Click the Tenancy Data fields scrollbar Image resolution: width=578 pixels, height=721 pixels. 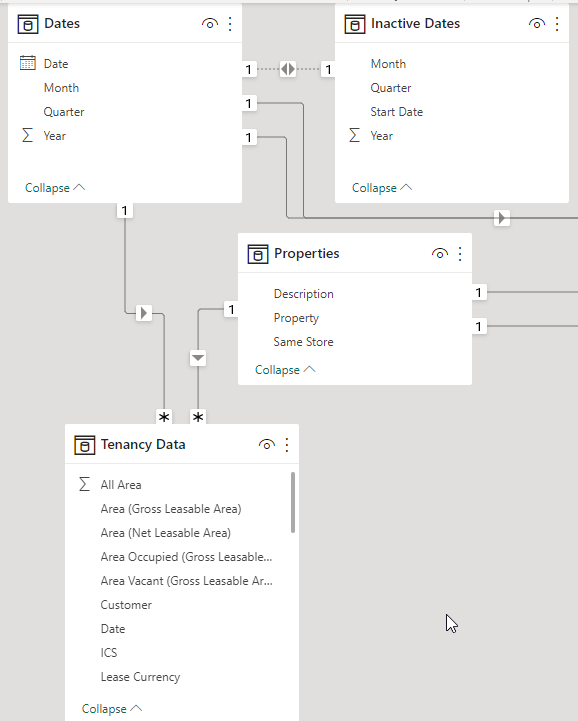[293, 502]
